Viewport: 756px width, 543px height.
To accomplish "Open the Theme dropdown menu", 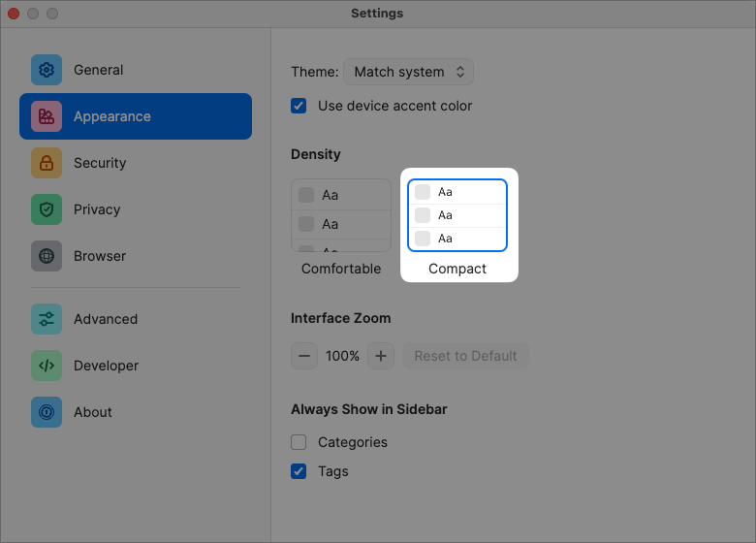I will (408, 72).
